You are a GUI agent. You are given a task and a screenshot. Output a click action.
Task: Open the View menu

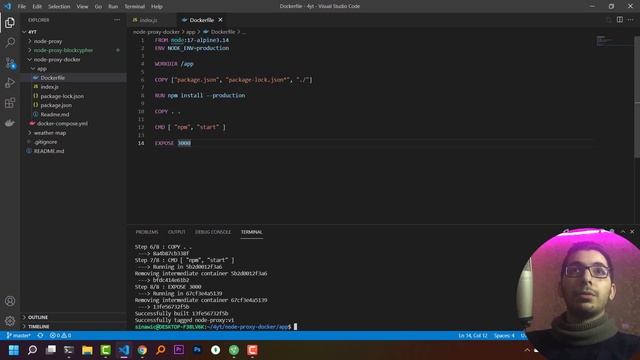coord(82,7)
